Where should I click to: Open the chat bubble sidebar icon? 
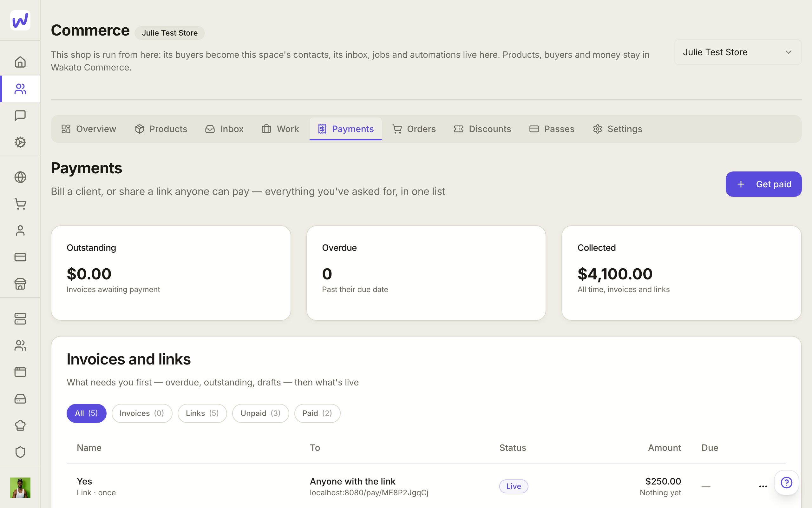tap(20, 116)
